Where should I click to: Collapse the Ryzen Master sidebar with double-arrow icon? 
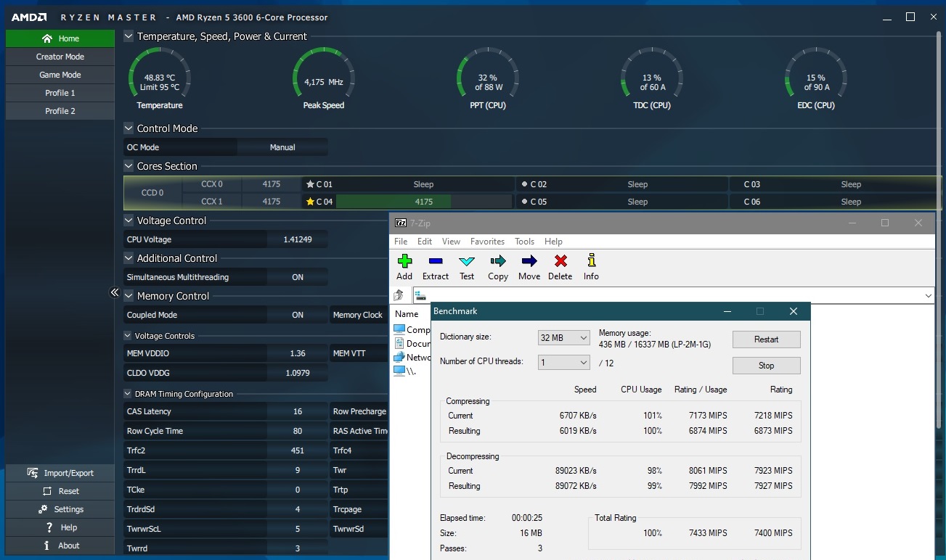114,292
